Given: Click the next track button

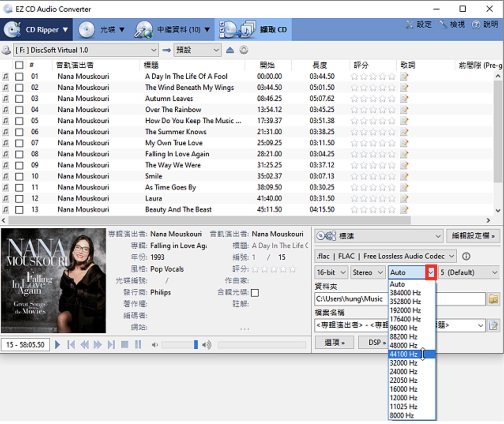Looking at the screenshot, I should pos(111,345).
